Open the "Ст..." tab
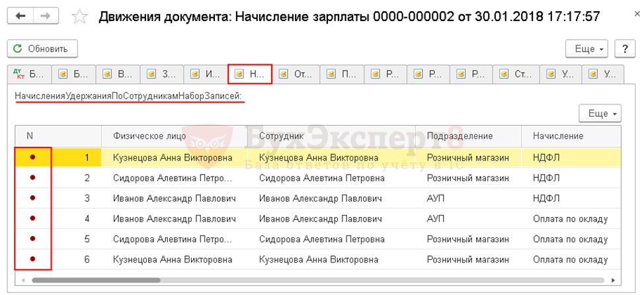 (x=516, y=74)
